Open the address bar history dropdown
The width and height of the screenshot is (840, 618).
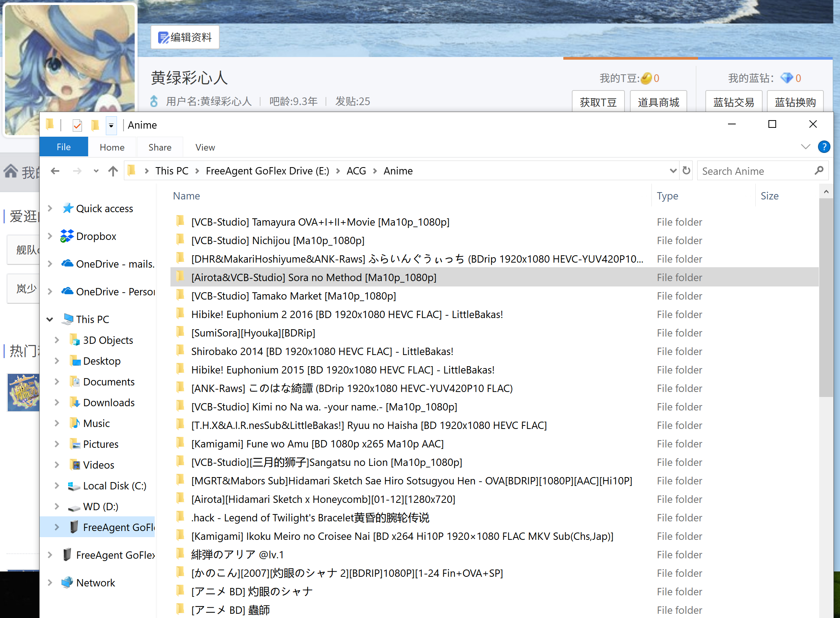673,171
